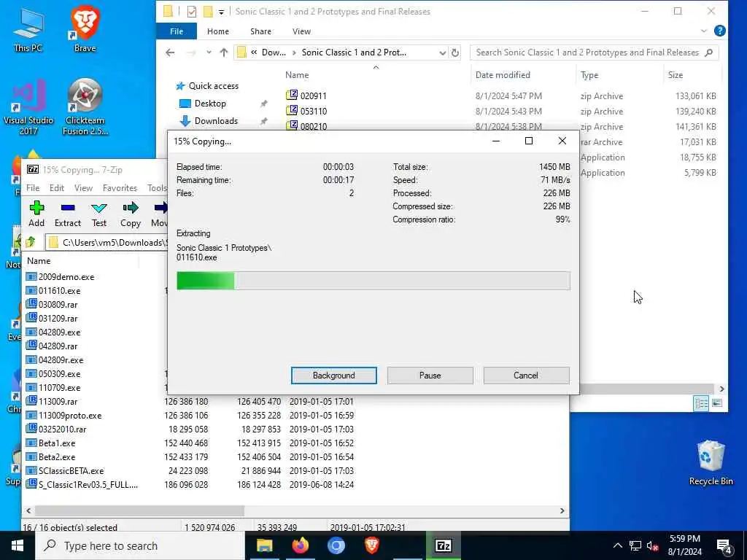The width and height of the screenshot is (747, 560).
Task: Expand the Explorer address bar history dropdown
Action: 442,52
